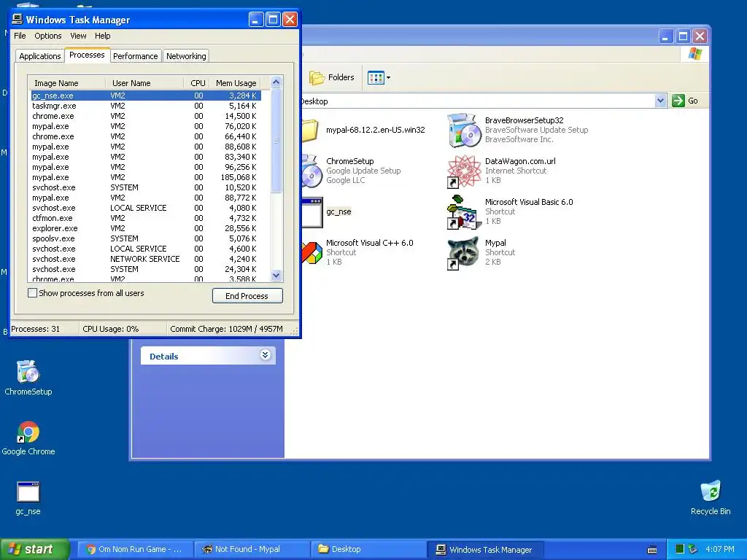The width and height of the screenshot is (747, 560).
Task: Select the gc_nse.exe process row
Action: click(146, 96)
